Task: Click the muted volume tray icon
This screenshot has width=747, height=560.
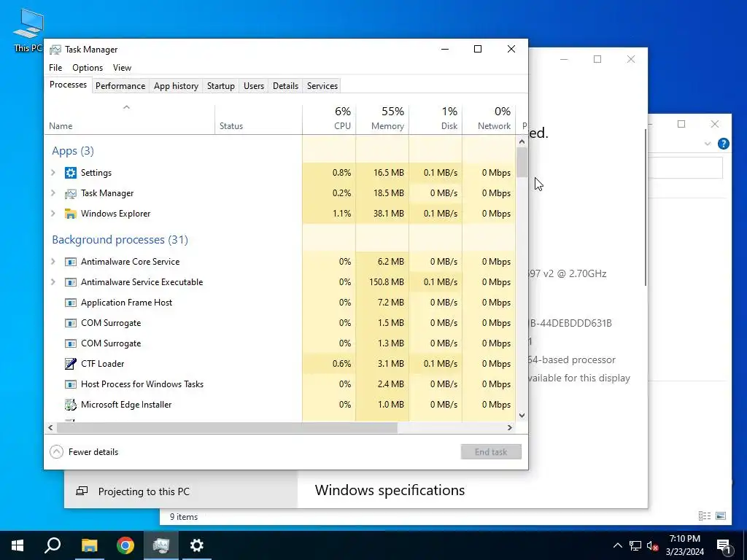Action: (x=652, y=545)
